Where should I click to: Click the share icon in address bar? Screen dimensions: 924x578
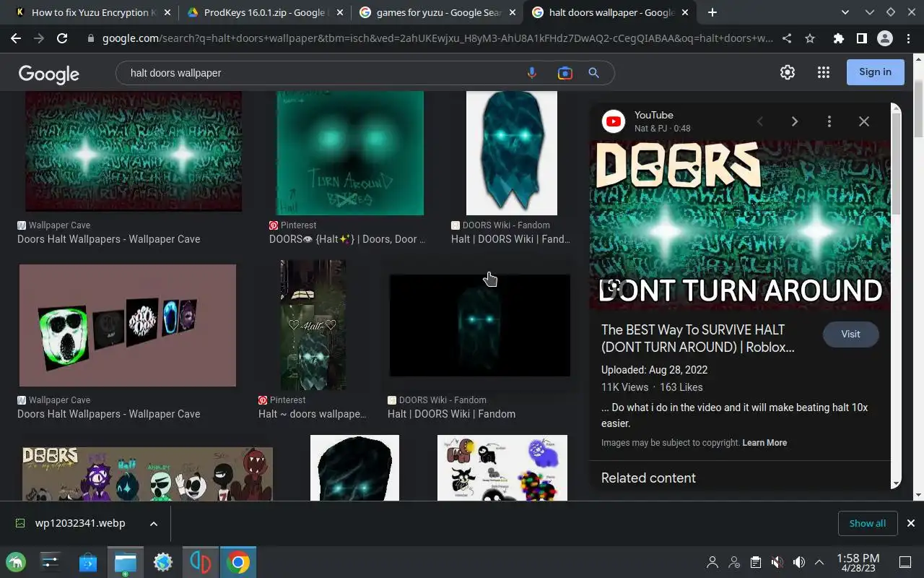pos(787,39)
